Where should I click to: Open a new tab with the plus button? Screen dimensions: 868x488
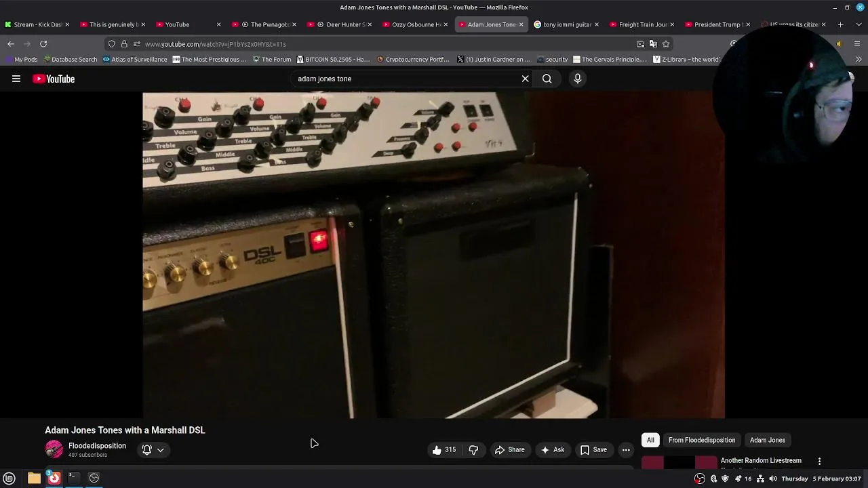click(840, 24)
